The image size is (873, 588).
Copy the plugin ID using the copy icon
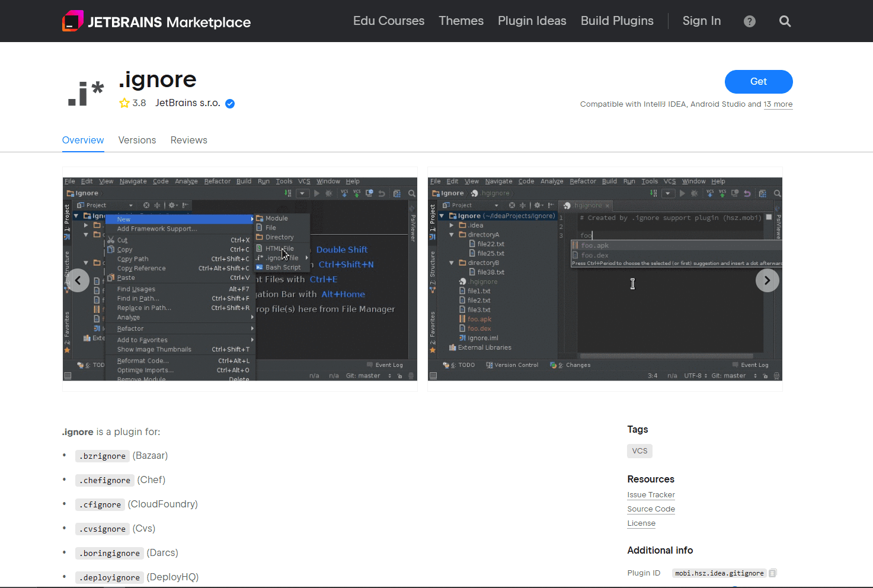(772, 573)
